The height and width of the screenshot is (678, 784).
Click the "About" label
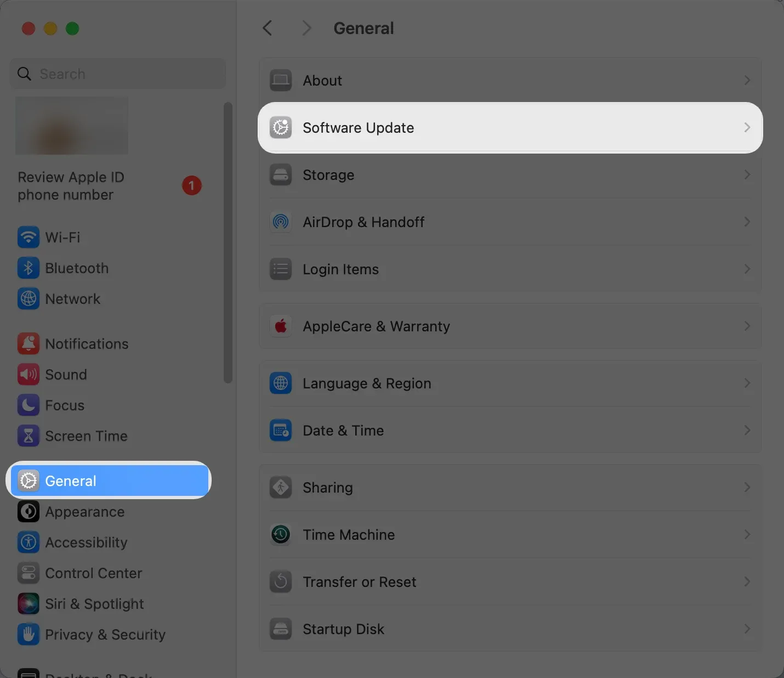click(x=322, y=81)
